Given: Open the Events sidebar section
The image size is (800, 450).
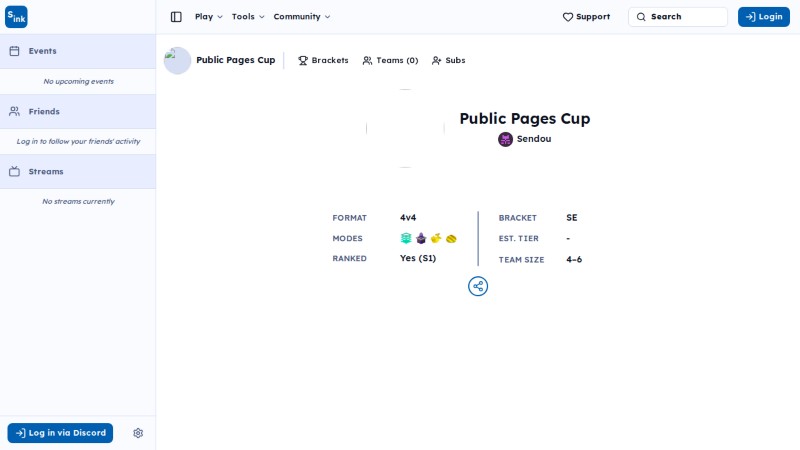Looking at the screenshot, I should click(x=78, y=51).
